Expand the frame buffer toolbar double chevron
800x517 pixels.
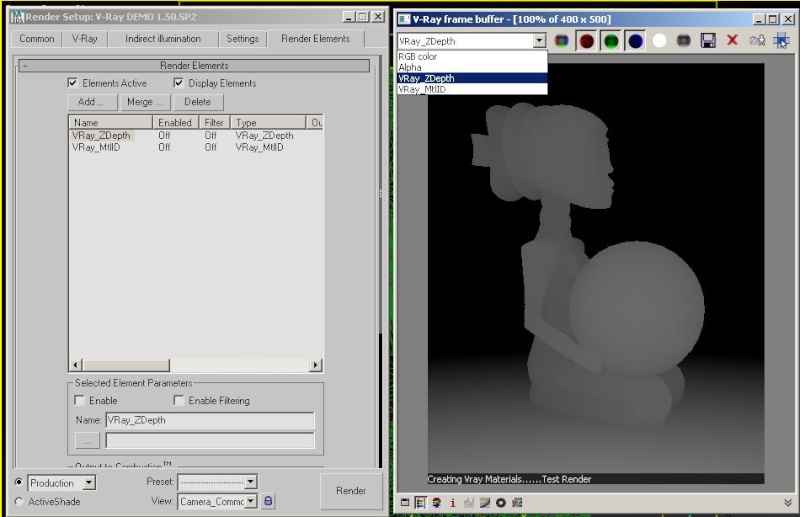pyautogui.click(x=788, y=503)
